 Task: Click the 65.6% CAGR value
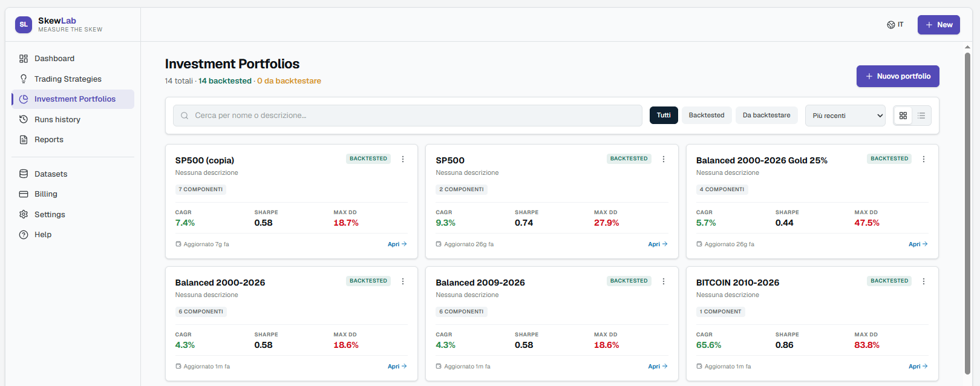[708, 345]
